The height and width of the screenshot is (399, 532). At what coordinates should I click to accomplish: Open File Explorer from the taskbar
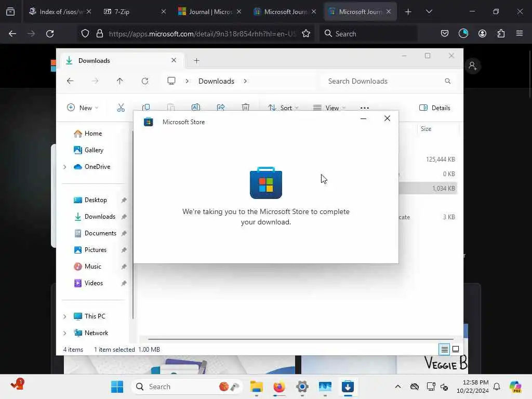(257, 387)
